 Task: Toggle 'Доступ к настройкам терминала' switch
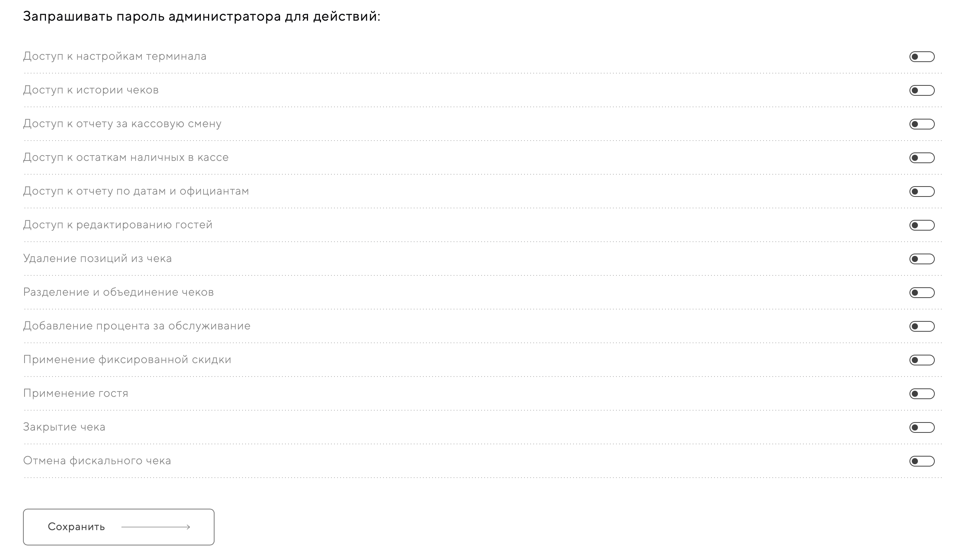pos(922,57)
